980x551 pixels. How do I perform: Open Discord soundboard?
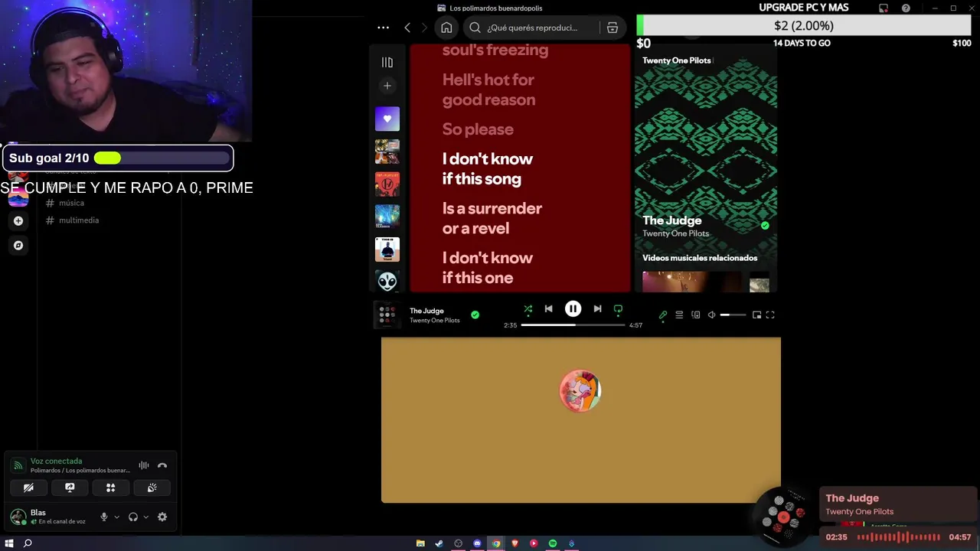coord(152,487)
